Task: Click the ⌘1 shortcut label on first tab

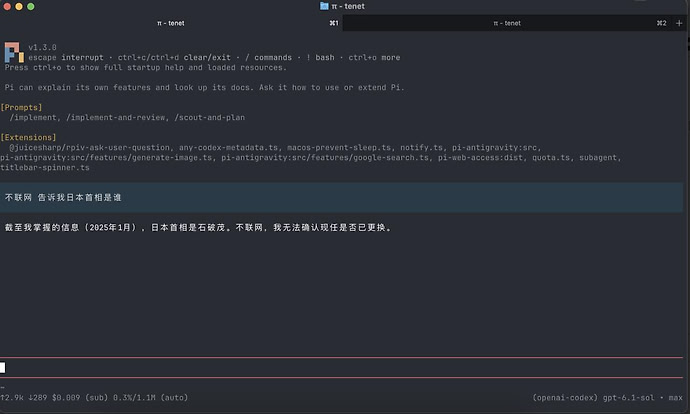Action: tap(334, 23)
